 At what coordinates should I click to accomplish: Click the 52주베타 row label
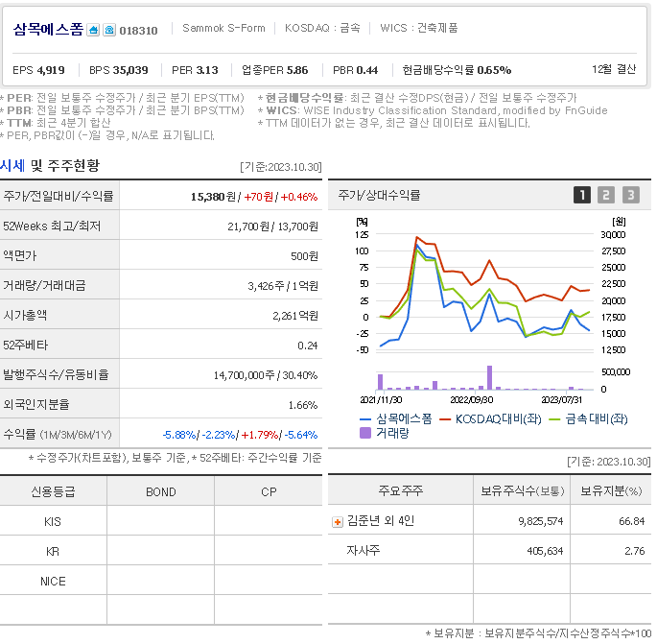(26, 346)
